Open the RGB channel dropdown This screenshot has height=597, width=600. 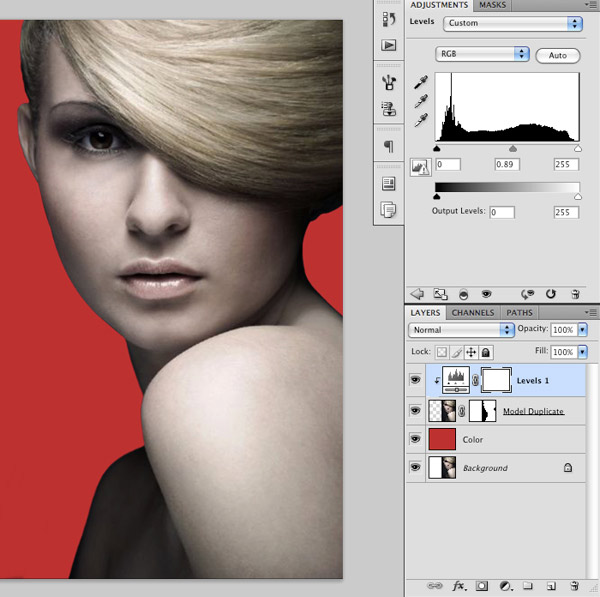pyautogui.click(x=482, y=52)
